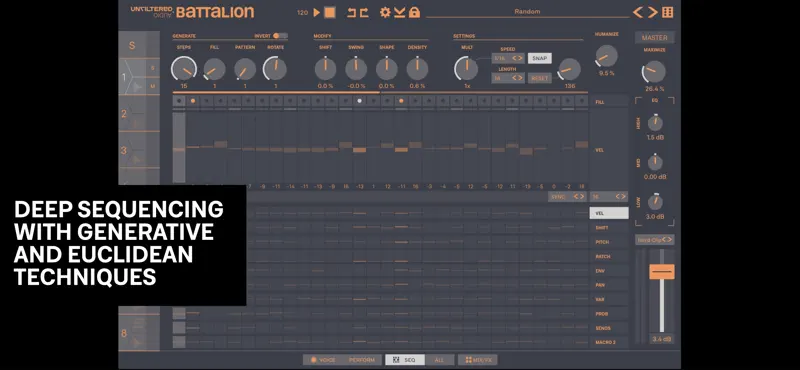Click the LOW EQ knob
The height and width of the screenshot is (370, 800).
(655, 202)
